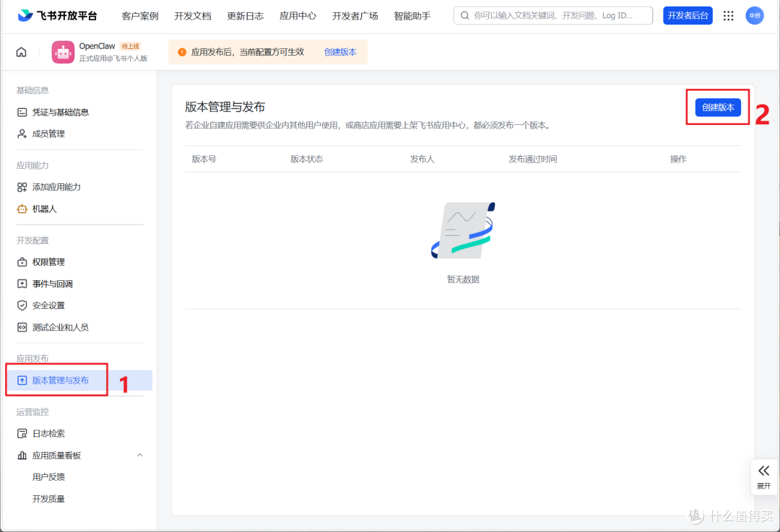Image resolution: width=780 pixels, height=532 pixels.
Task: Click the double-chevron expand icon
Action: (x=763, y=471)
